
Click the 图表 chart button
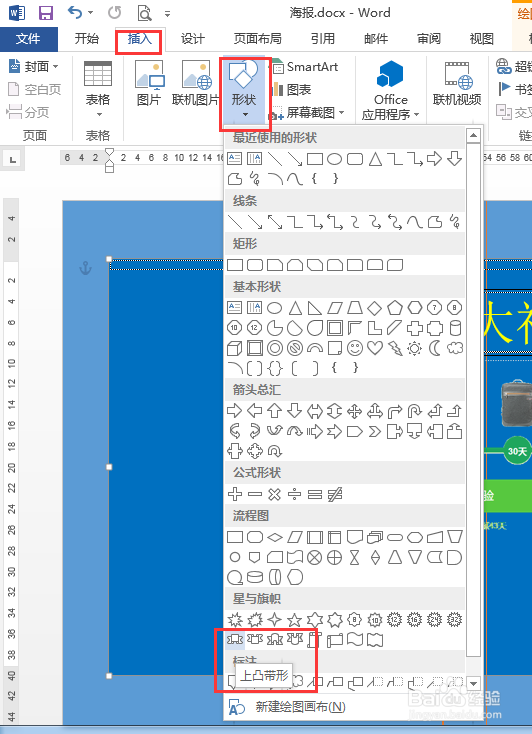(292, 89)
